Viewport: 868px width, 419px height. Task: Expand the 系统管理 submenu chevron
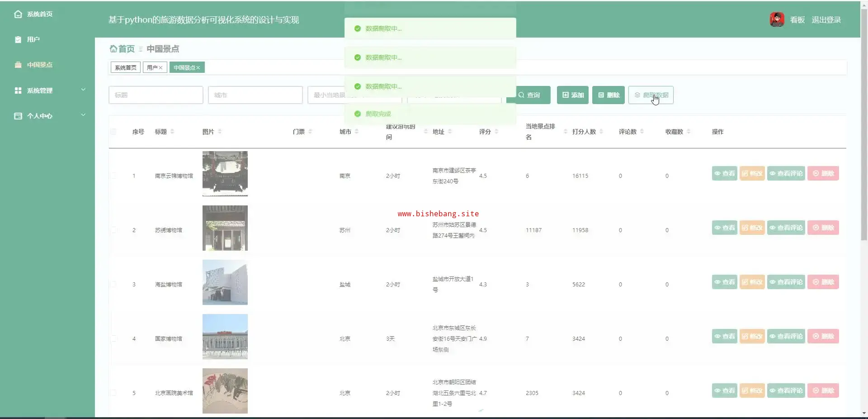click(x=83, y=90)
